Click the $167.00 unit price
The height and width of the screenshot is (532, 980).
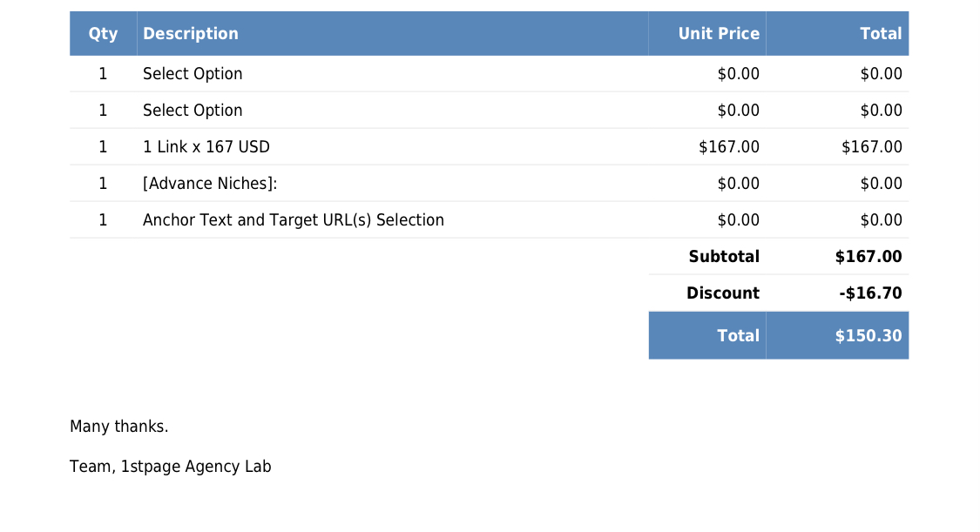(x=729, y=147)
